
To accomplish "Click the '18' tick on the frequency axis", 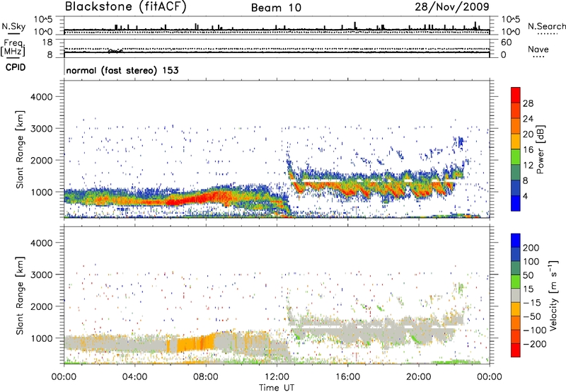I will tap(47, 42).
